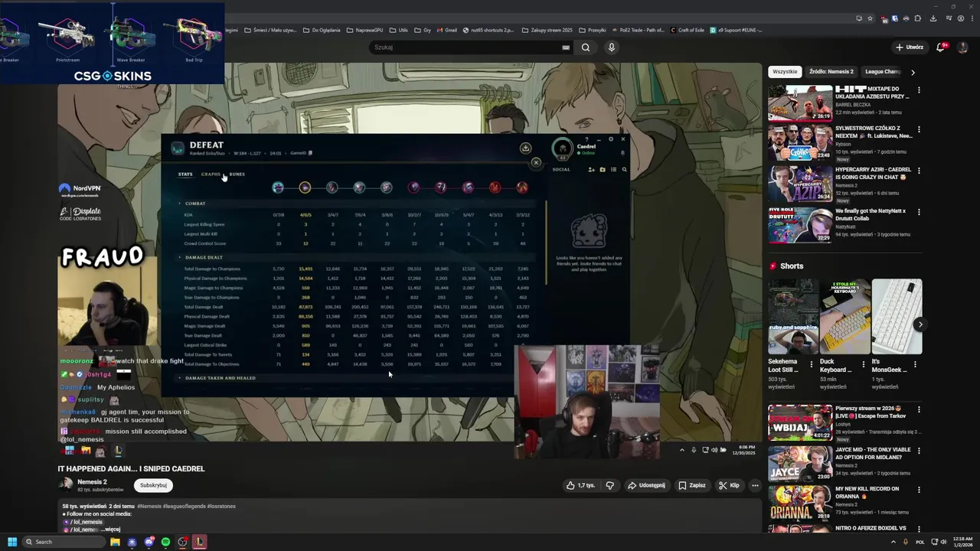This screenshot has height=551, width=980.
Task: Click Windows taskbar Search box
Action: click(64, 542)
